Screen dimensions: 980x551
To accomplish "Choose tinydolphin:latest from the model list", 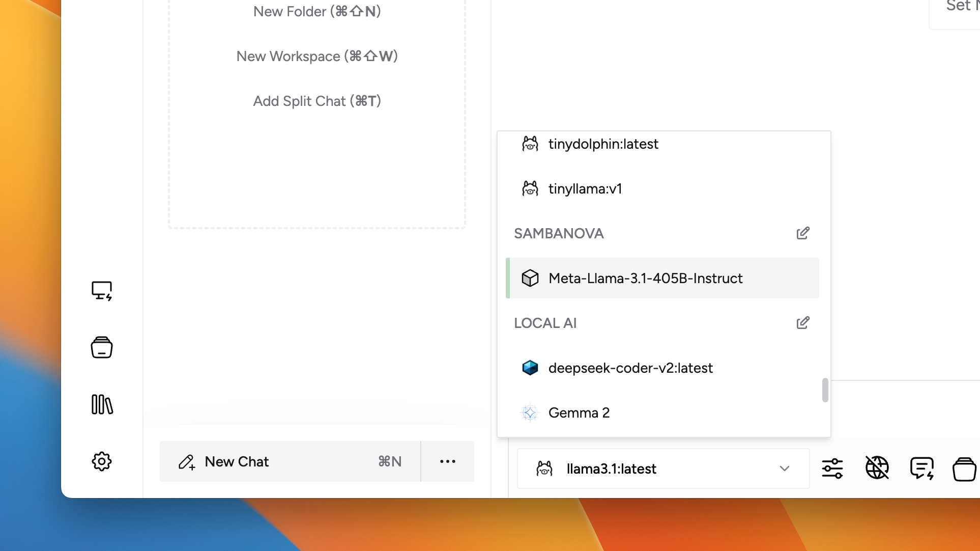I will coord(603,144).
